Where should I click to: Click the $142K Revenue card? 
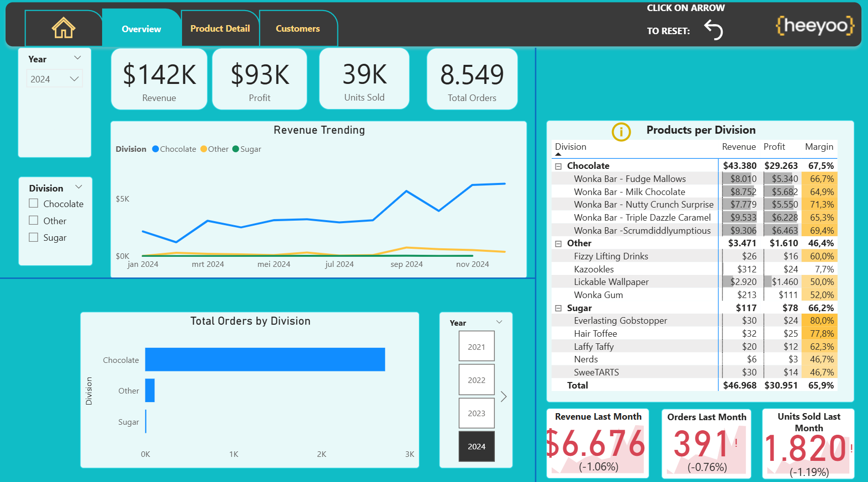tap(159, 79)
